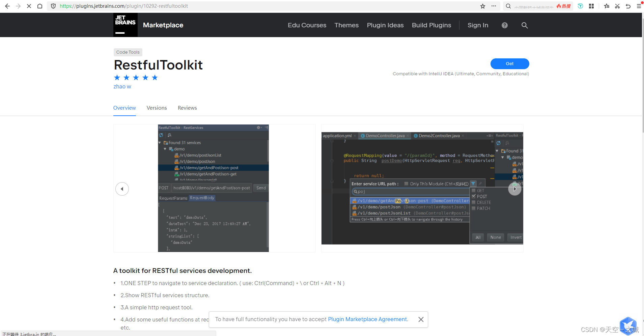The width and height of the screenshot is (644, 336).
Task: Click the Get button to install RestfulToolkit
Action: [509, 63]
